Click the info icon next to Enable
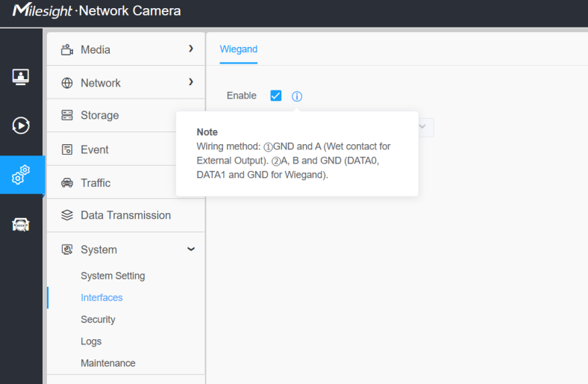588x384 pixels. (297, 96)
